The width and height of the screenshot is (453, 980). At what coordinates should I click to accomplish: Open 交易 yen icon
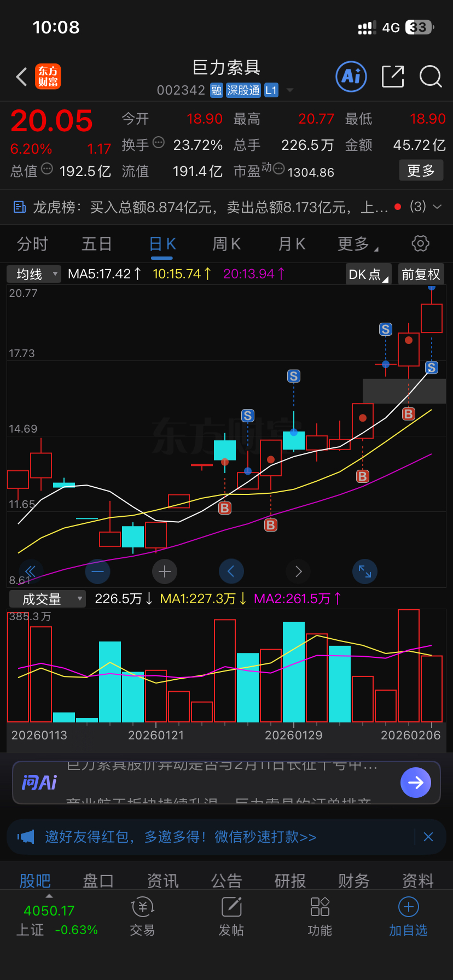(x=142, y=907)
